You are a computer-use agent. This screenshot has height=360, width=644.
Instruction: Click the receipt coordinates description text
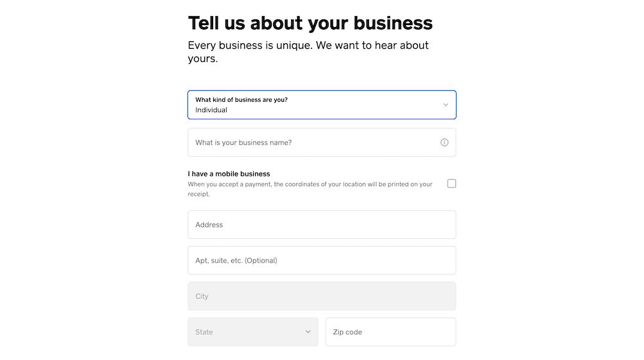pos(310,189)
